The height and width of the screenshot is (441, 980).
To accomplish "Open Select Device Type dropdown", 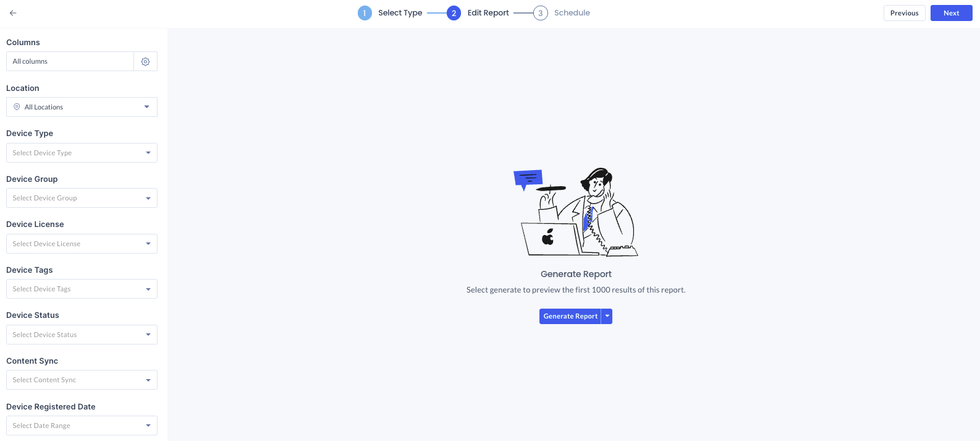I will (82, 153).
